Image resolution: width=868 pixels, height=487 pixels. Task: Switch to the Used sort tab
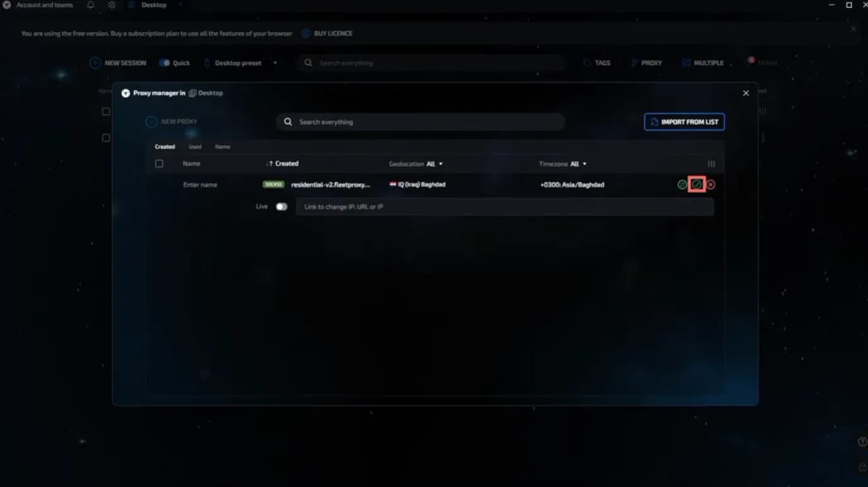195,147
